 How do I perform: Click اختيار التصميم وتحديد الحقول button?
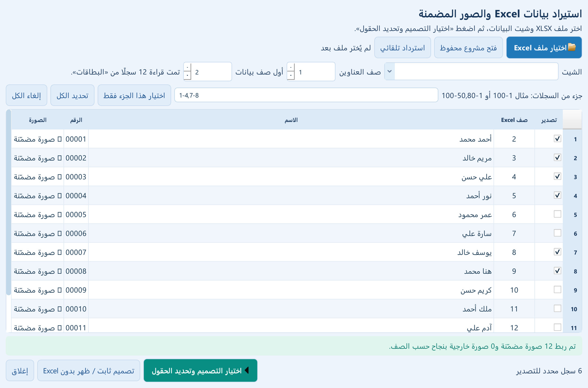200,370
